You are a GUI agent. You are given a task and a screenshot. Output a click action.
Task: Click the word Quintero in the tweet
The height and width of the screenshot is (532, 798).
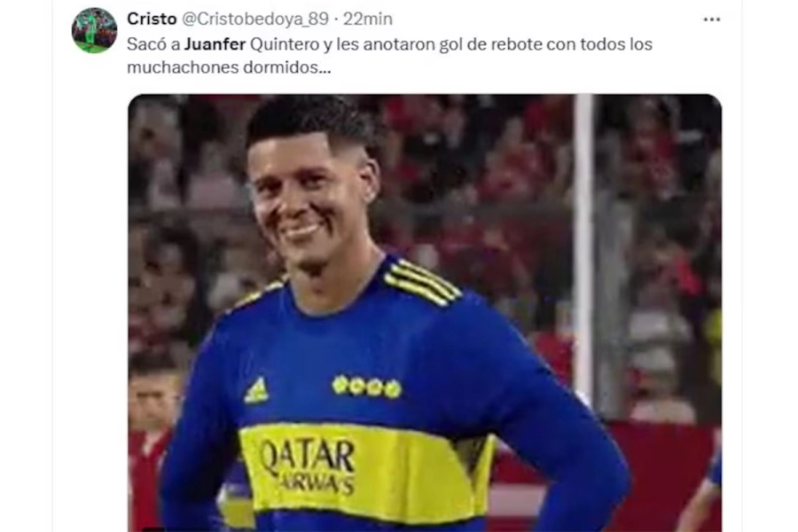(x=285, y=44)
